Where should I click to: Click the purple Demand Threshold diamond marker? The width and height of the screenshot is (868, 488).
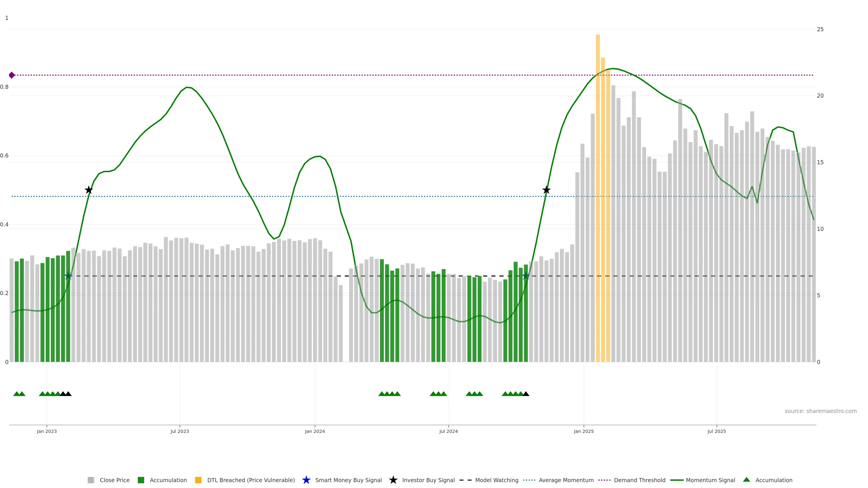[x=12, y=75]
